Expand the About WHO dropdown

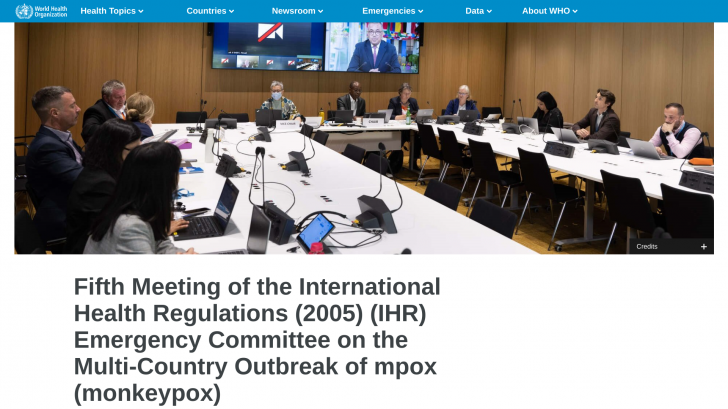point(546,11)
